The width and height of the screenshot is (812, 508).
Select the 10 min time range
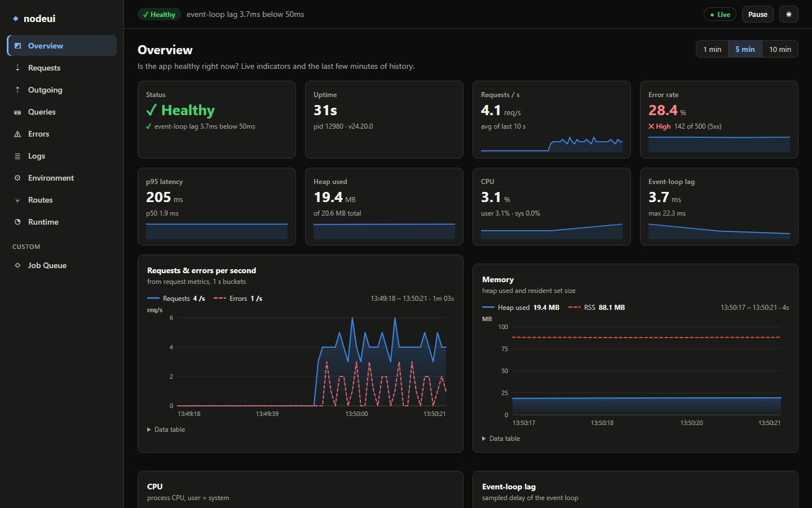point(780,49)
